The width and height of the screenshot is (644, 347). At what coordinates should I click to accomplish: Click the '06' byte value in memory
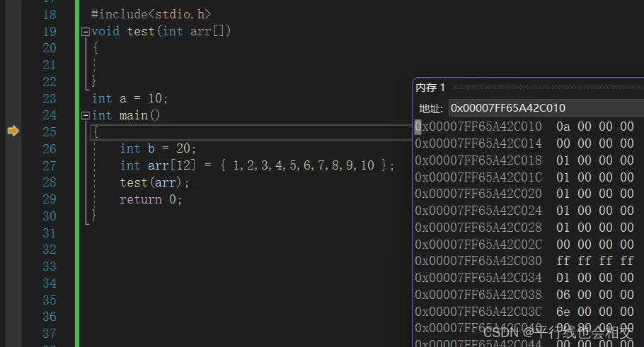click(563, 295)
